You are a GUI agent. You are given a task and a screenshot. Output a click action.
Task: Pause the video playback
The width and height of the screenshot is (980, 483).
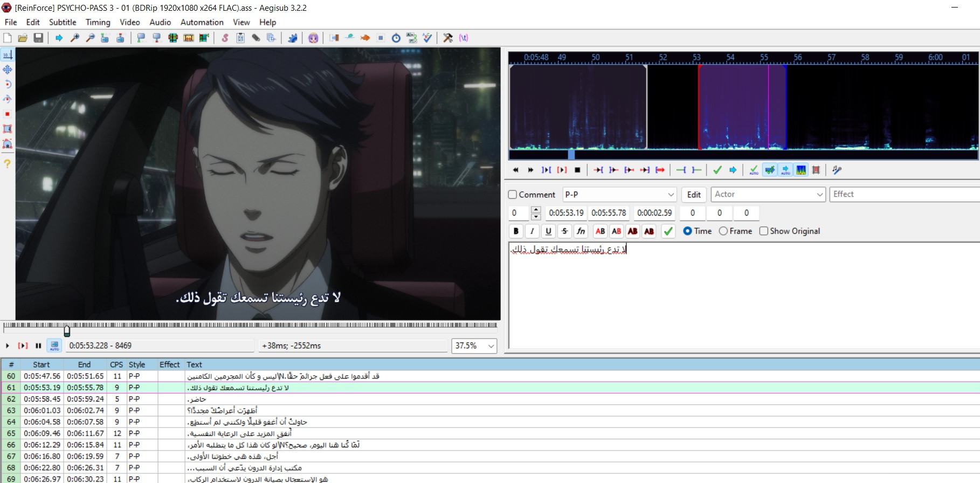point(38,346)
